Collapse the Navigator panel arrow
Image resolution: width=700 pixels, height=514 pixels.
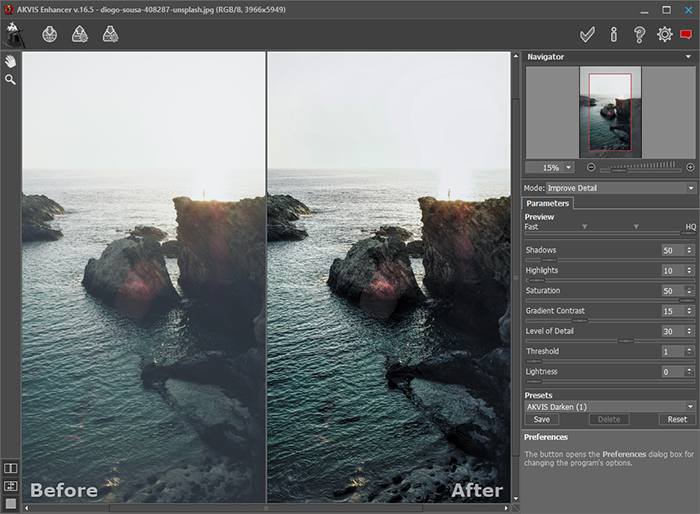pos(688,57)
